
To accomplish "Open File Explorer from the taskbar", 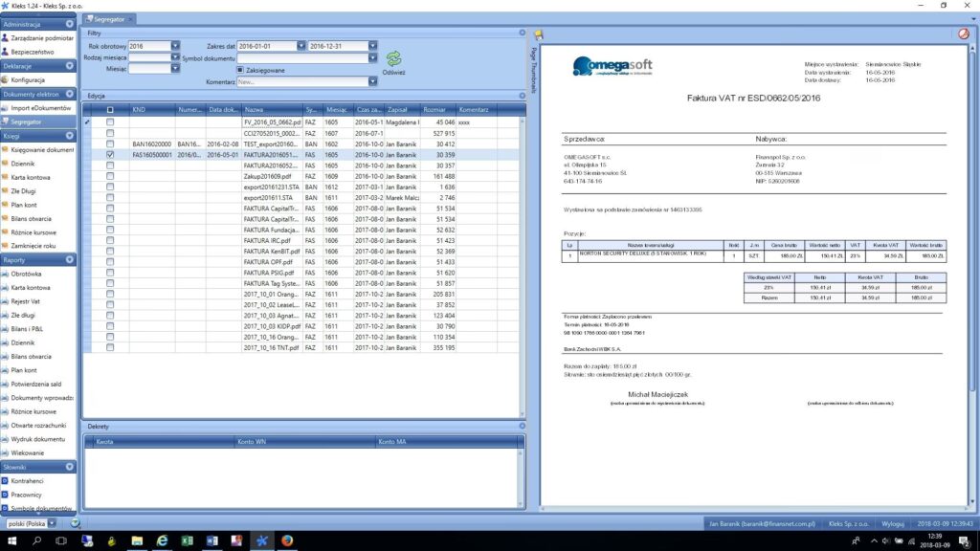I will tap(137, 540).
